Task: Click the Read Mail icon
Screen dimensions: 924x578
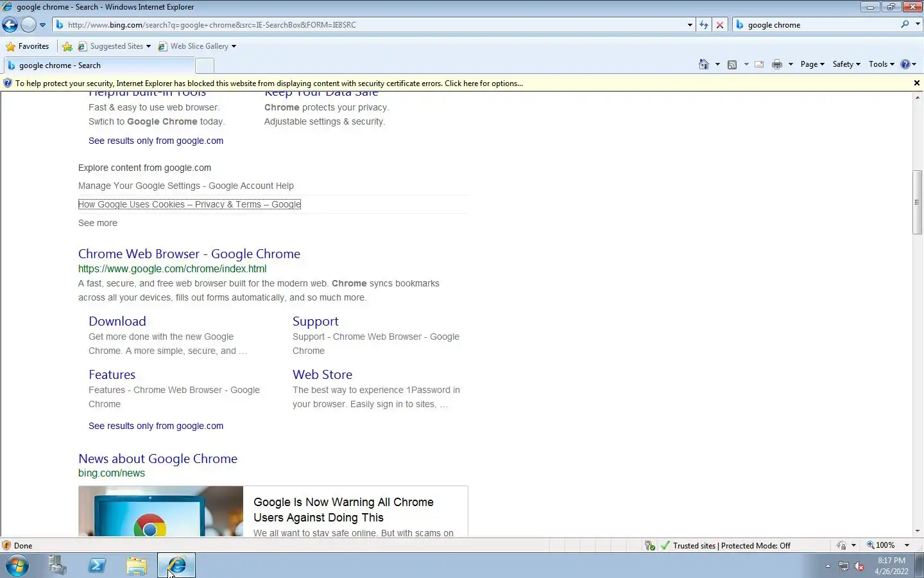Action: pyautogui.click(x=759, y=64)
